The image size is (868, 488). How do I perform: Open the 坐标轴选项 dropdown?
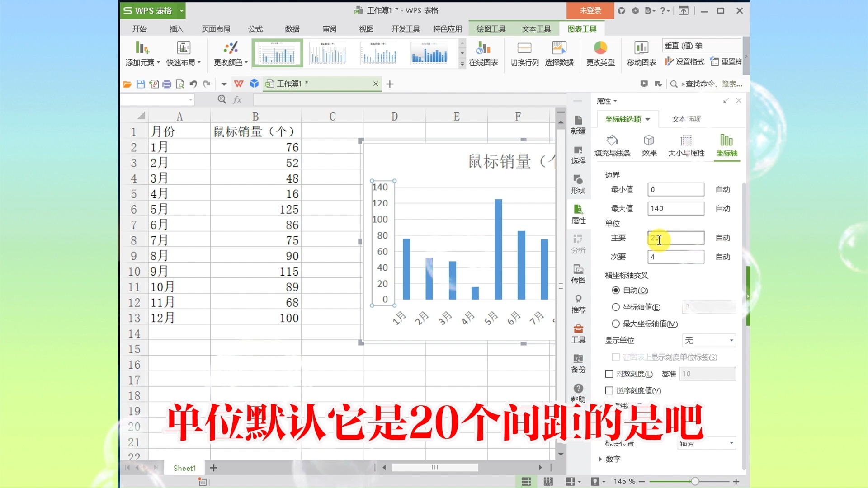pos(627,119)
